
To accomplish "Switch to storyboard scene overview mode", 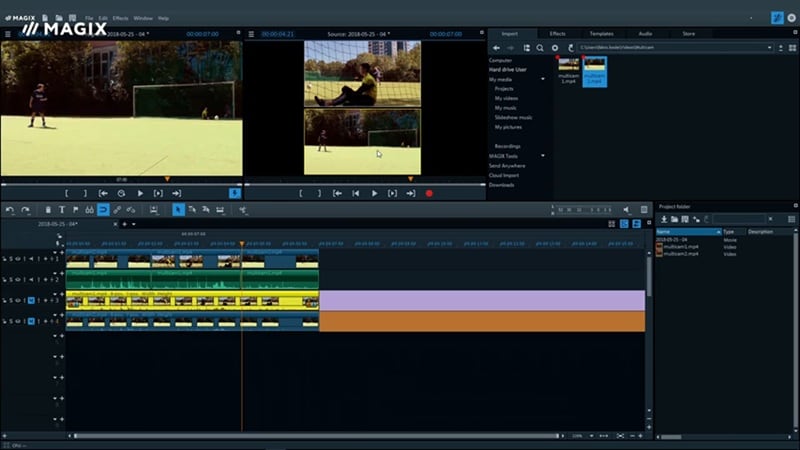I will (x=611, y=224).
